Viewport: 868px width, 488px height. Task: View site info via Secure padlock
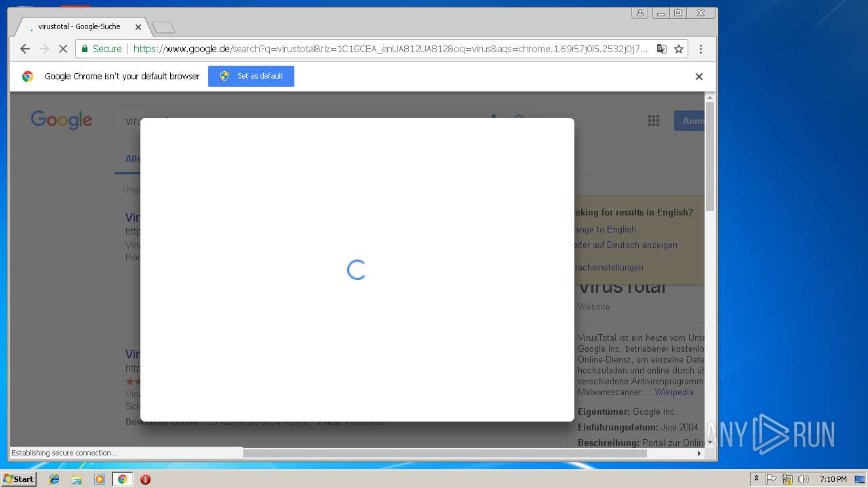point(102,49)
